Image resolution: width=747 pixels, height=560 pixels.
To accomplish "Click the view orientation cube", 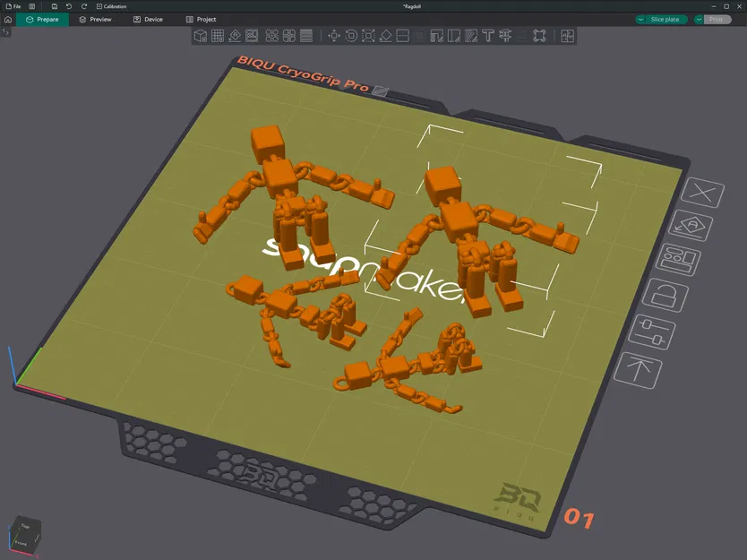I will 25,535.
